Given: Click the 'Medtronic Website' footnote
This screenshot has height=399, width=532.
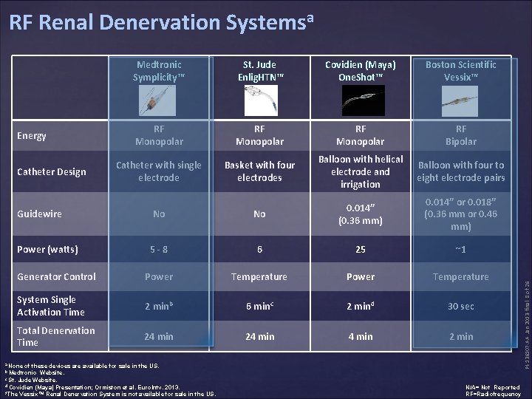Looking at the screenshot, I should [35, 372].
